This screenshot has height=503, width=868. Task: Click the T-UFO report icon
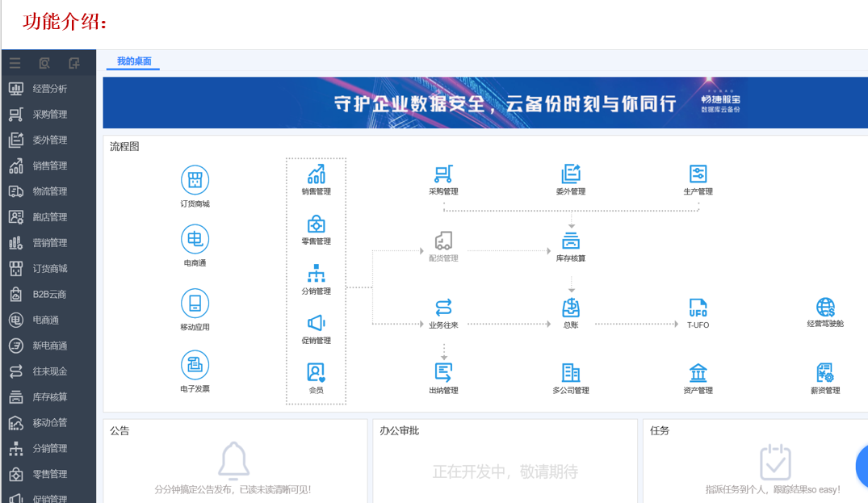(x=698, y=308)
